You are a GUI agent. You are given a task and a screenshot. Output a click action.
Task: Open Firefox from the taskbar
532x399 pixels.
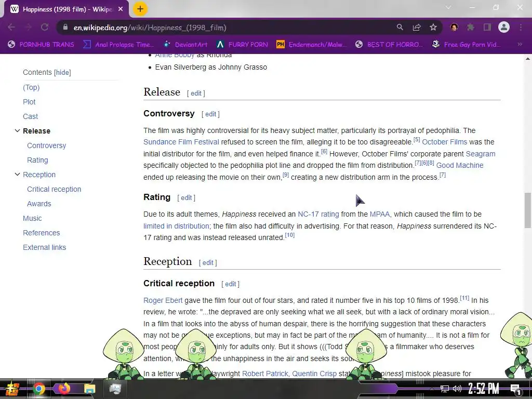64,389
